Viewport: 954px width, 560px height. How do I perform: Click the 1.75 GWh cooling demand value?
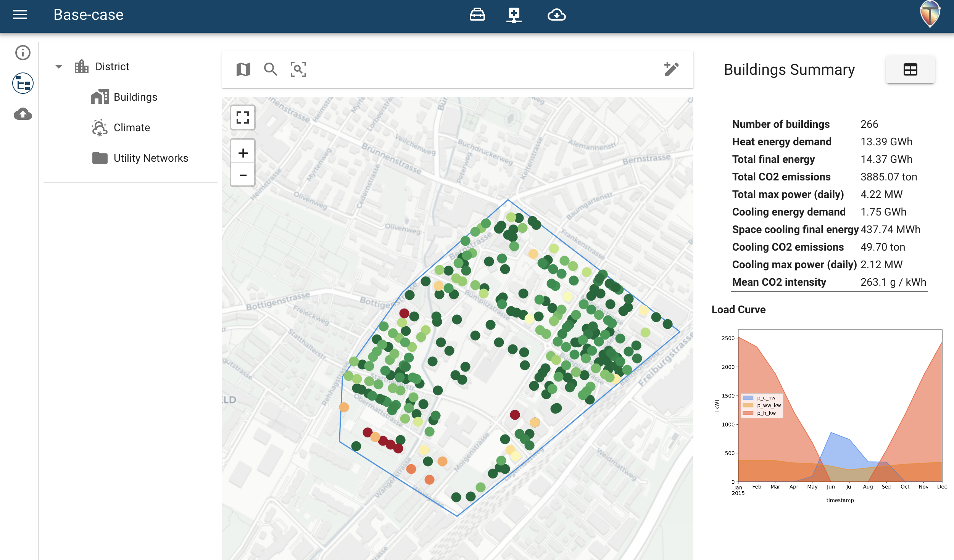pyautogui.click(x=883, y=212)
